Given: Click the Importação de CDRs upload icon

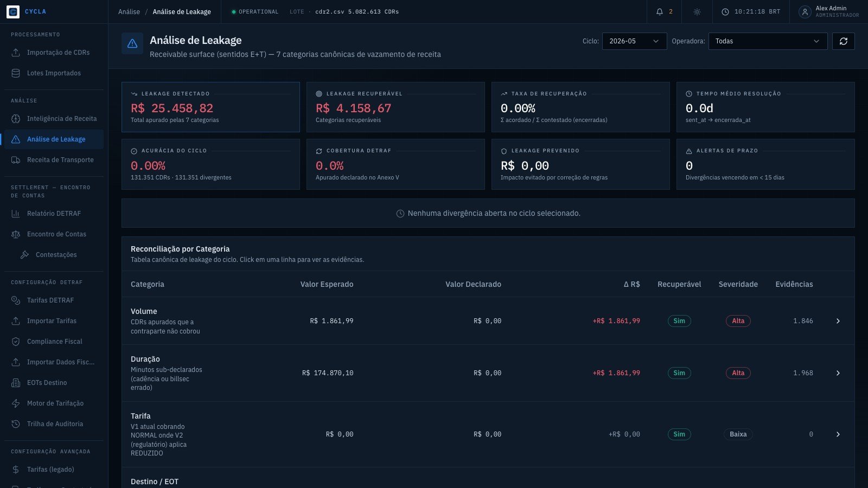Looking at the screenshot, I should click(x=16, y=53).
